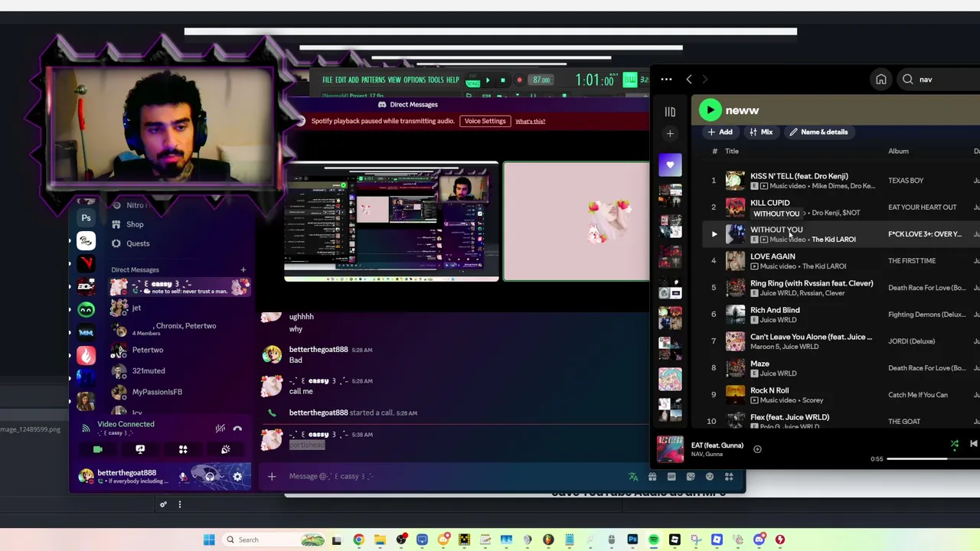
Task: Open the Edit menu in FL Studio
Action: (x=341, y=80)
